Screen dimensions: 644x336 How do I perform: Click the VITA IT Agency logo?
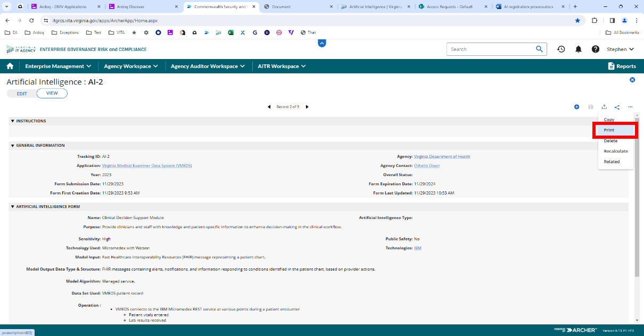(22, 49)
